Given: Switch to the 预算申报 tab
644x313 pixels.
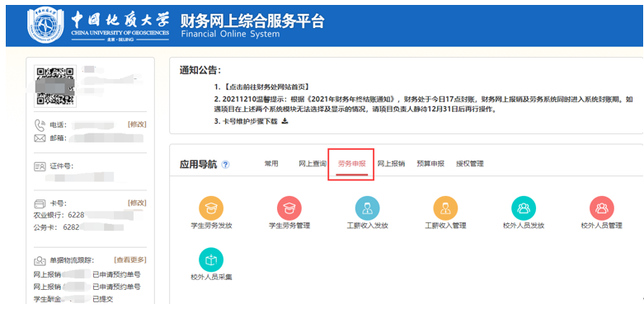Looking at the screenshot, I should point(430,164).
